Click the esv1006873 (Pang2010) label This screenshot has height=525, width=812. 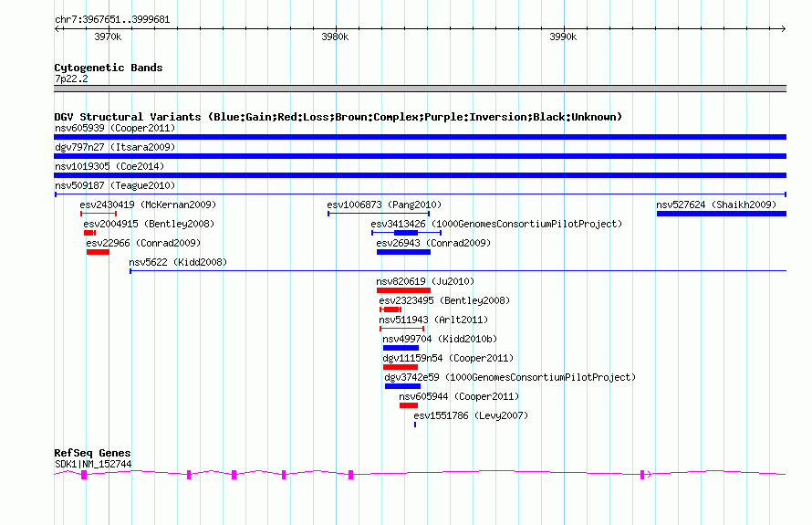tap(384, 205)
